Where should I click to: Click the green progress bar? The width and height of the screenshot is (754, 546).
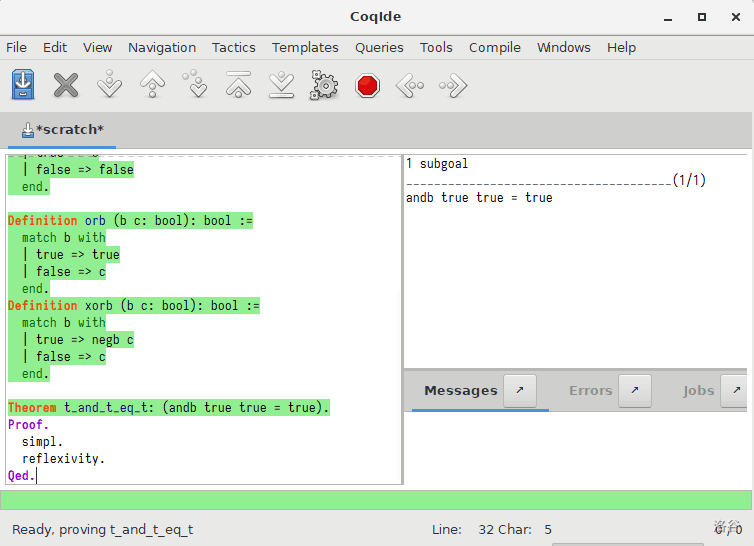tap(376, 500)
